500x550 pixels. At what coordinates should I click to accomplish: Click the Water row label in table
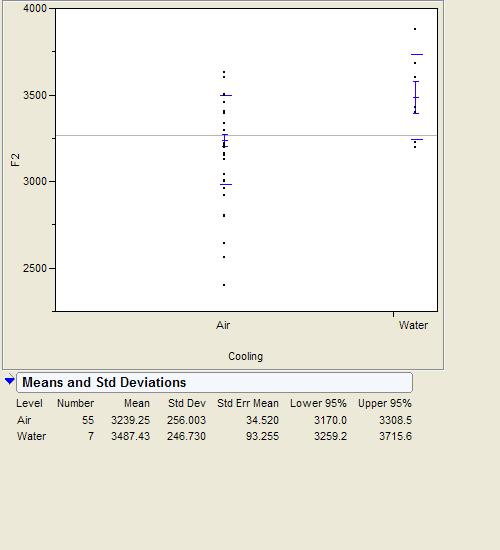pyautogui.click(x=32, y=436)
